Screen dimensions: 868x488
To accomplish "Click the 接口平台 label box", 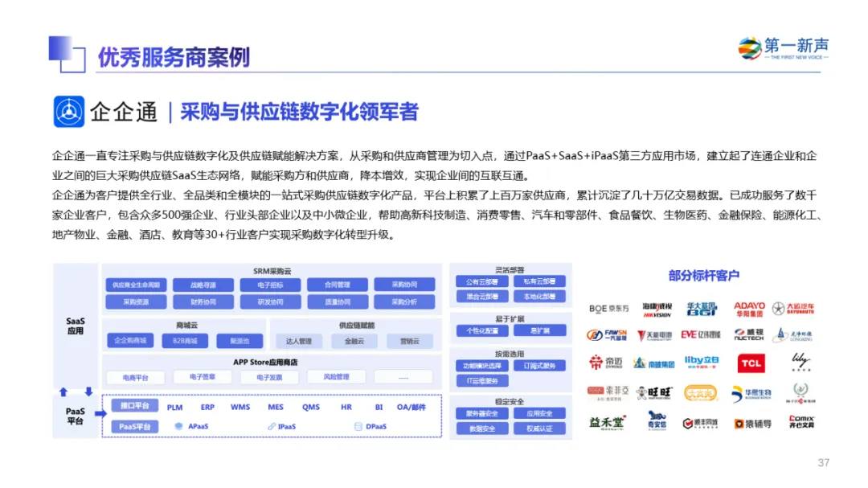I will 134,406.
